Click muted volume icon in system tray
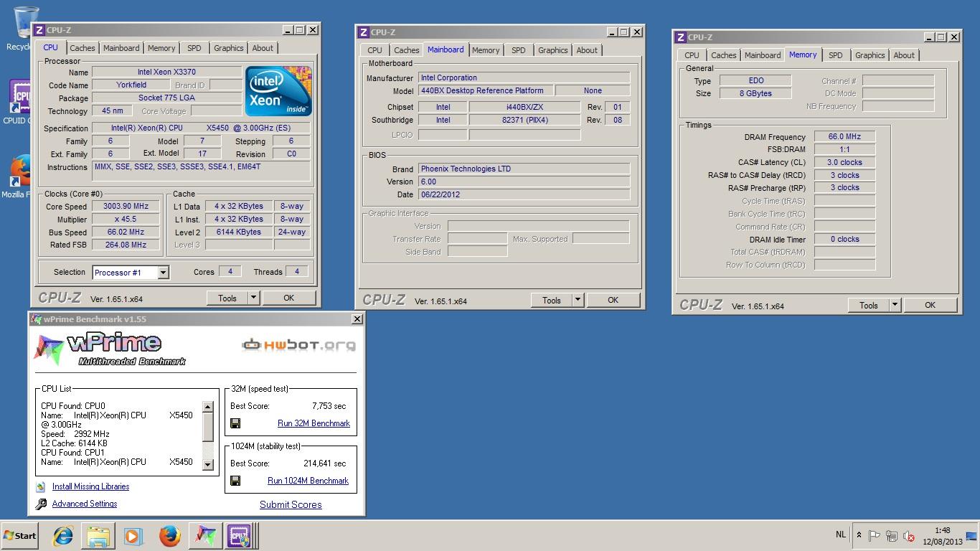 [x=909, y=536]
